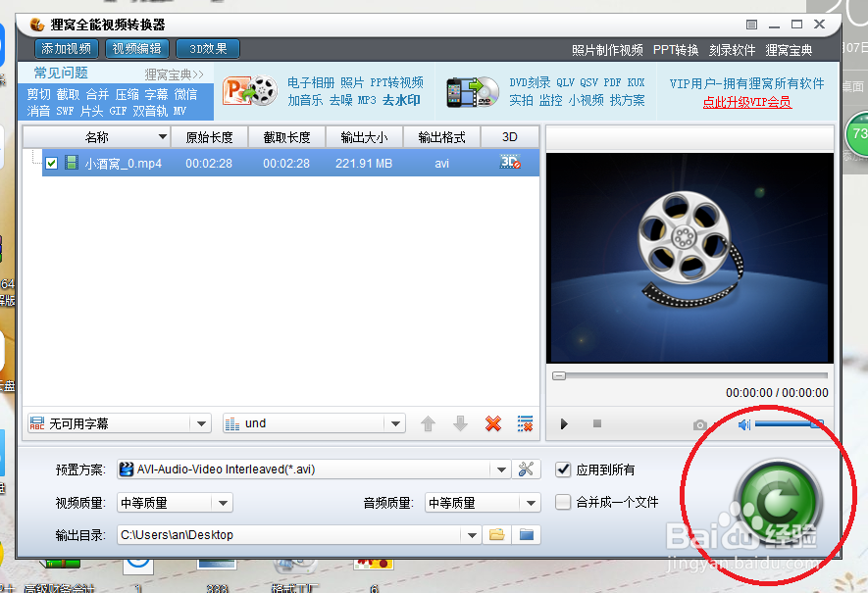Click the speaker icon in preview controls
The image size is (868, 593).
pos(741,423)
